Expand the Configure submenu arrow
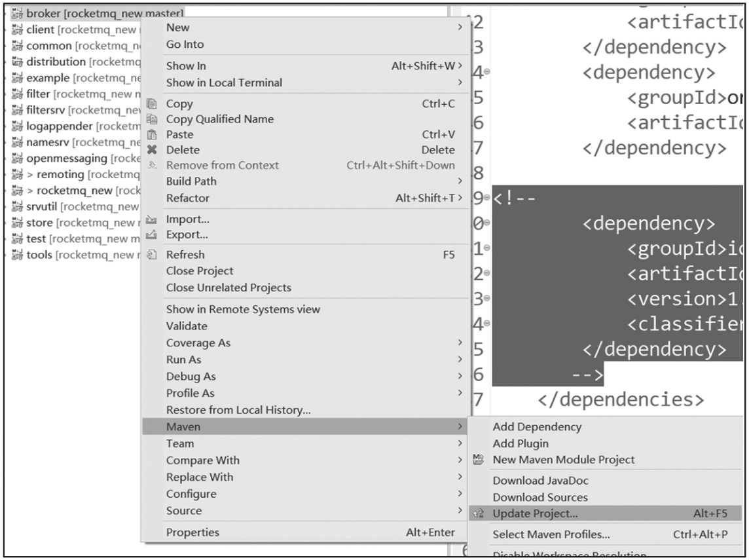The image size is (749, 560). (460, 494)
